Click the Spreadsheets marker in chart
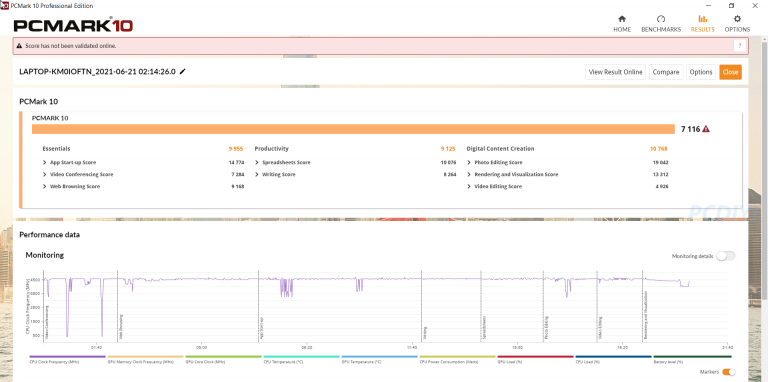Screen dimensions: 768x382 pyautogui.click(x=484, y=327)
